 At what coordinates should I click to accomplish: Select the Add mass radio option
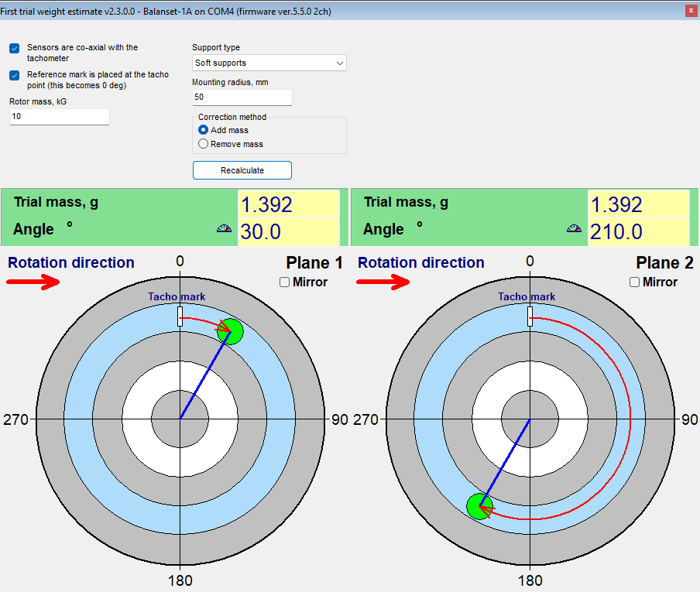203,130
